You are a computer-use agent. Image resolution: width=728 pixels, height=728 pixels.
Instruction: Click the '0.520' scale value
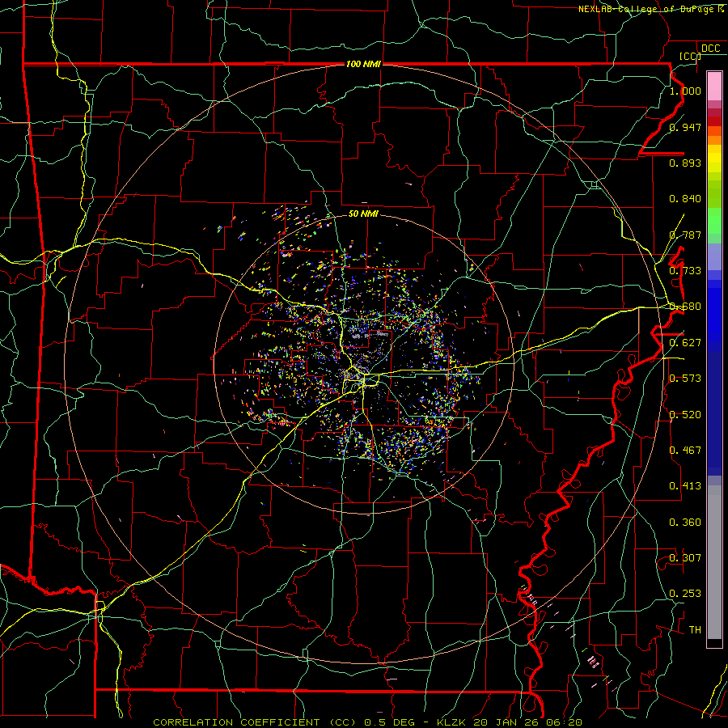tap(685, 415)
